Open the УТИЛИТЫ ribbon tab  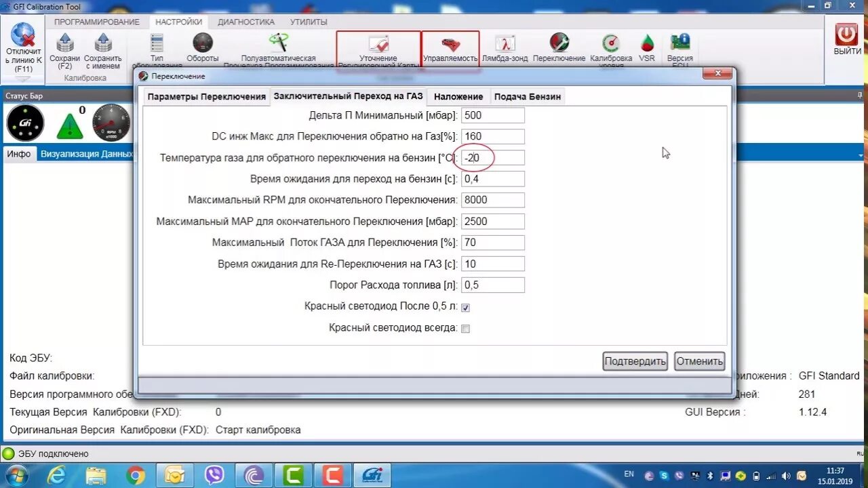(x=309, y=22)
